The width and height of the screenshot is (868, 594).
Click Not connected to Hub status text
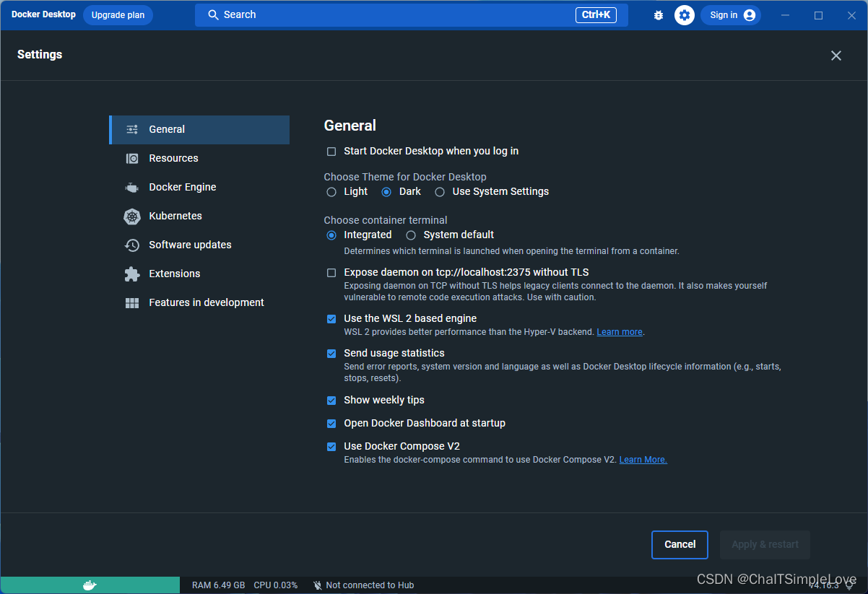coord(370,585)
